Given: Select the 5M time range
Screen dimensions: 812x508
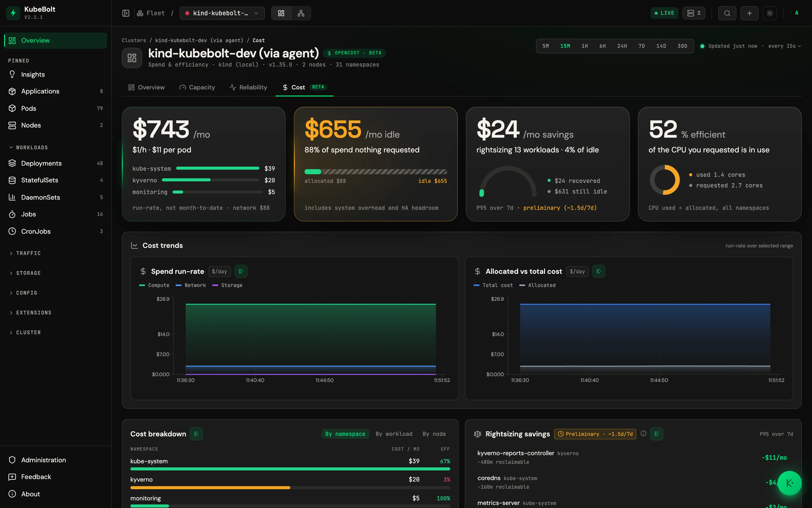Looking at the screenshot, I should [x=546, y=46].
